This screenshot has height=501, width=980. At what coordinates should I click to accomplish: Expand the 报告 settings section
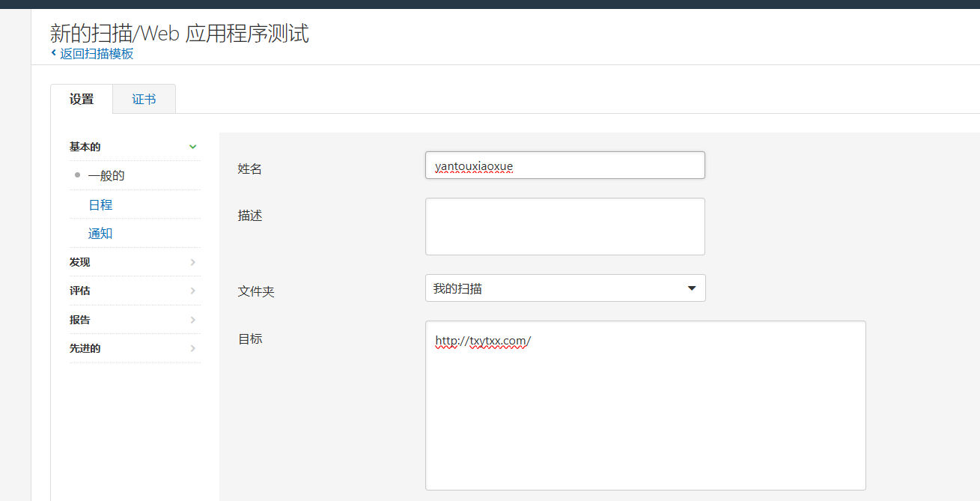[80, 320]
